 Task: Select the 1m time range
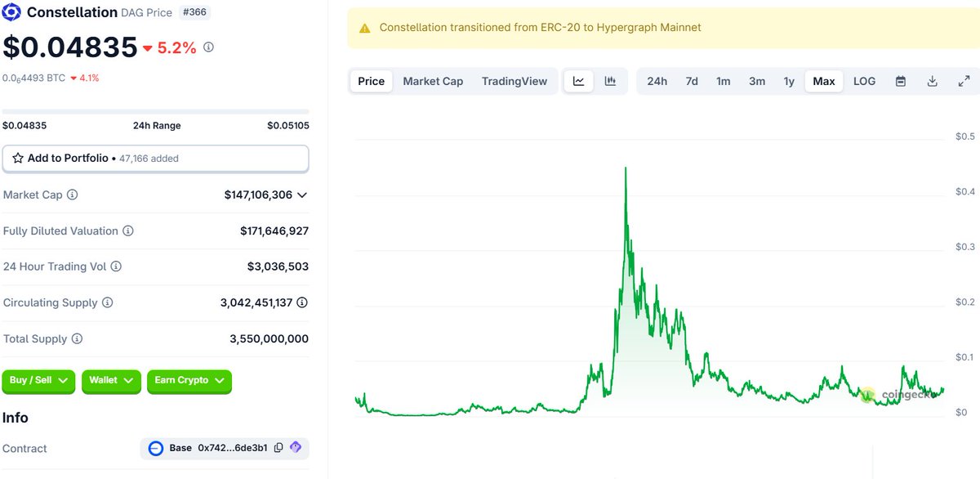pyautogui.click(x=724, y=81)
